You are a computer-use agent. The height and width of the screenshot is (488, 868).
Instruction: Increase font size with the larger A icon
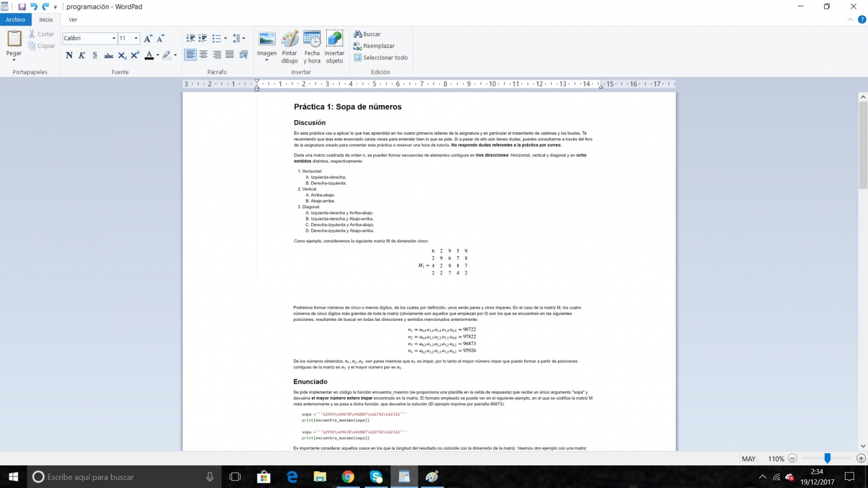coord(148,38)
